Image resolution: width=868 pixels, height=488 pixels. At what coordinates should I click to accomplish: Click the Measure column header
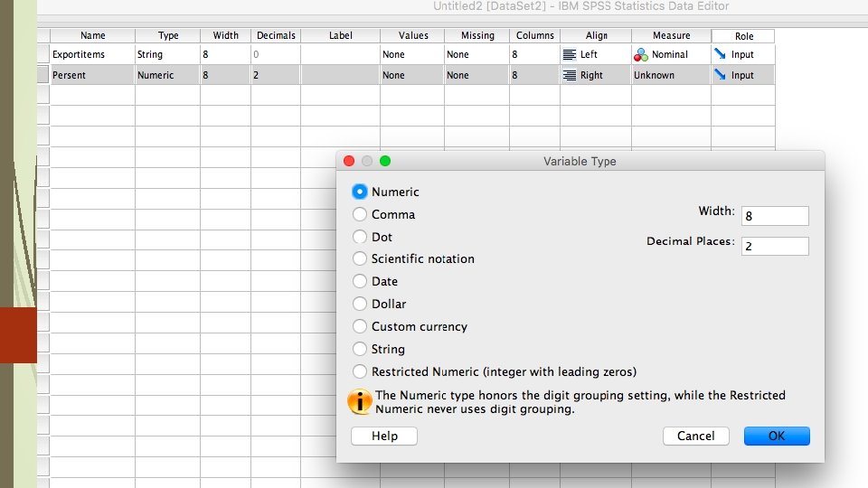pyautogui.click(x=671, y=35)
